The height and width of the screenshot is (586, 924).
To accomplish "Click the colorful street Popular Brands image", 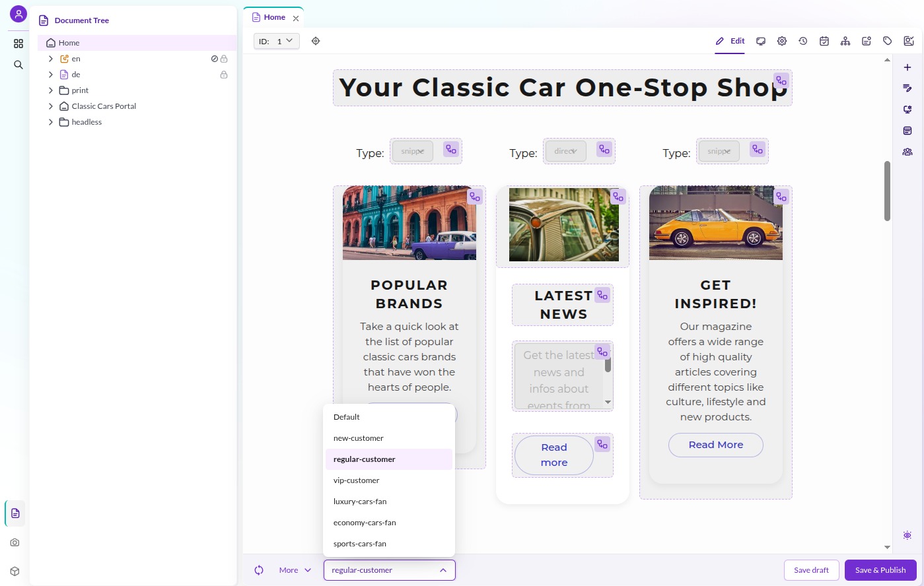I will coord(409,223).
